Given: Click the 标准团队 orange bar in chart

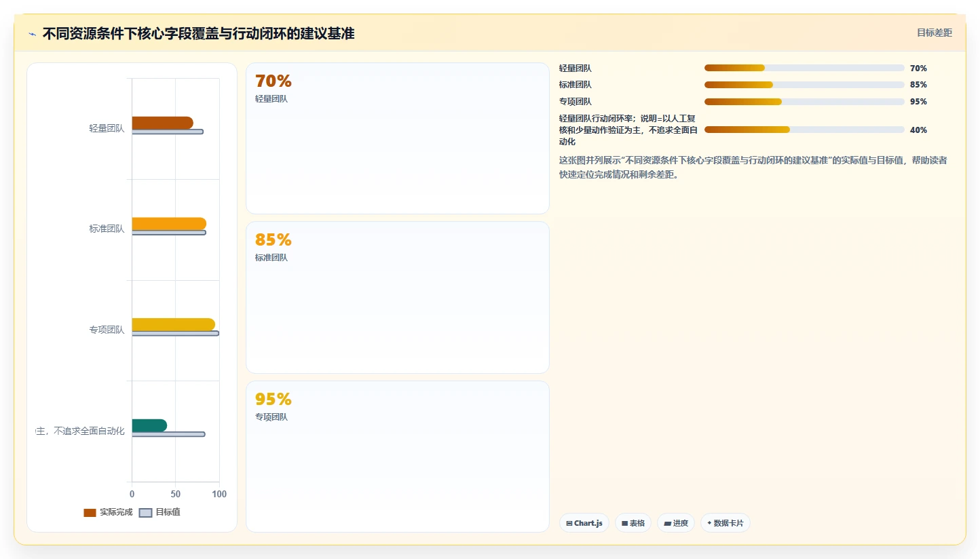Looking at the screenshot, I should tap(169, 224).
